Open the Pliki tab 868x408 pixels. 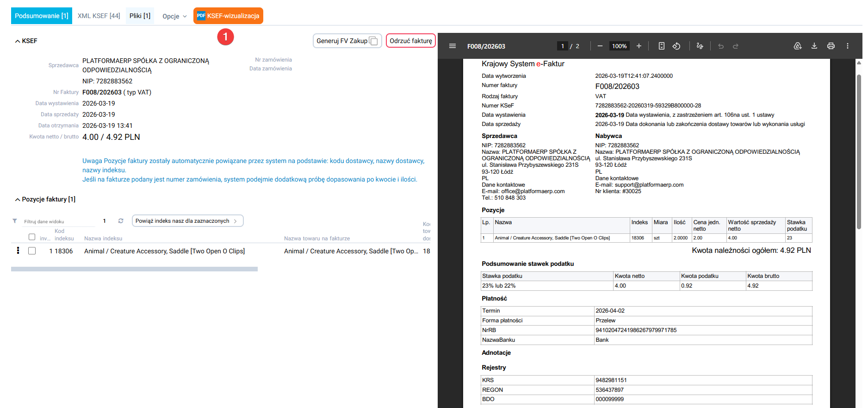coord(140,16)
